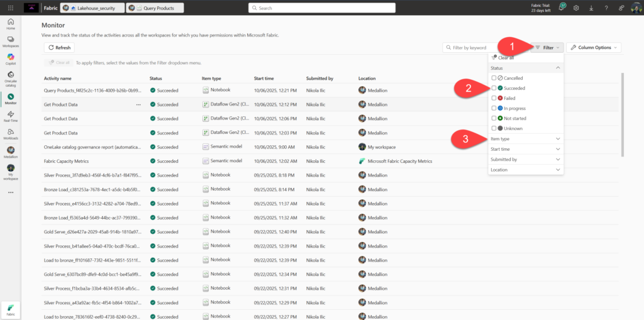Open Real-Time hub in sidebar
The height and width of the screenshot is (320, 644).
coord(11,115)
